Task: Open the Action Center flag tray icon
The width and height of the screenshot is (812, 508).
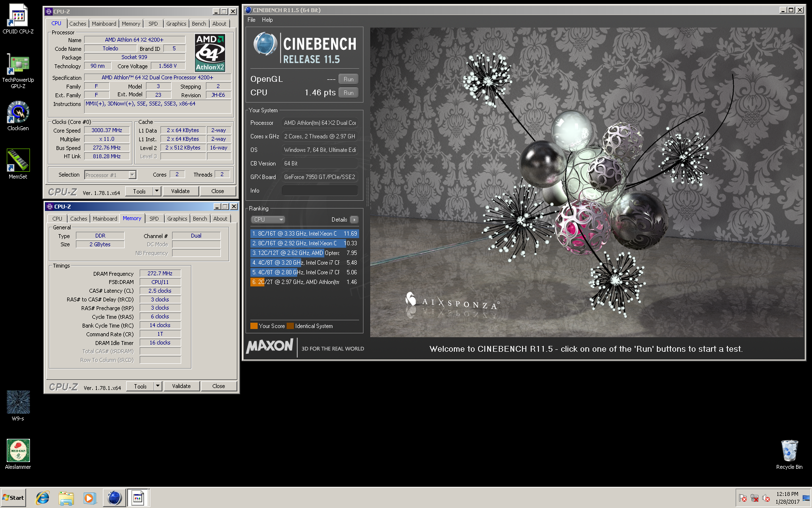Action: coord(743,498)
